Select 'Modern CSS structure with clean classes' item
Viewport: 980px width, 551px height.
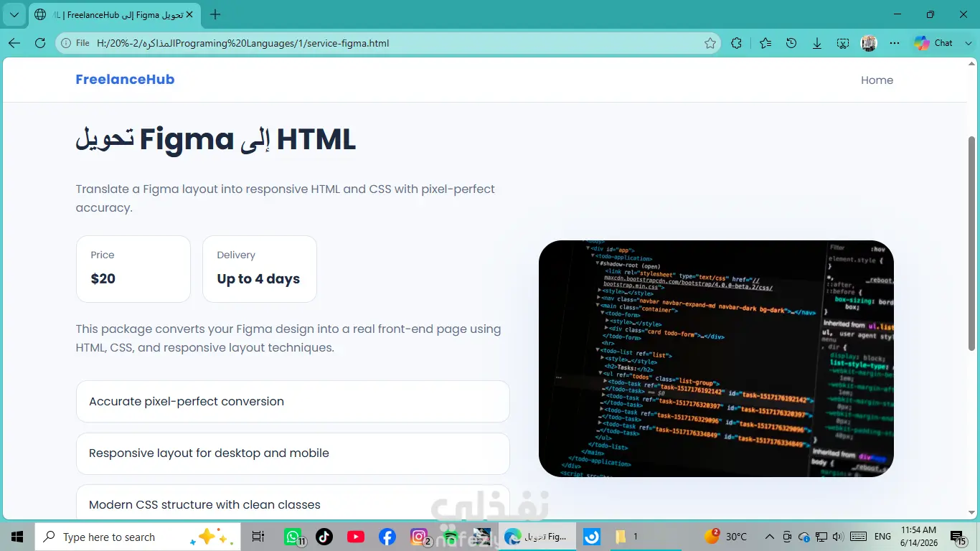point(293,502)
